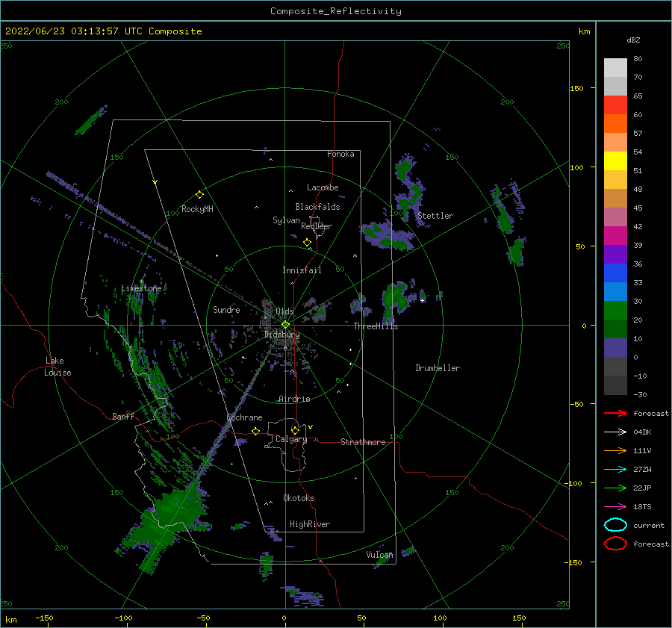Click the white asterisk marker above Limestone
This screenshot has height=628, width=672.
(x=141, y=282)
